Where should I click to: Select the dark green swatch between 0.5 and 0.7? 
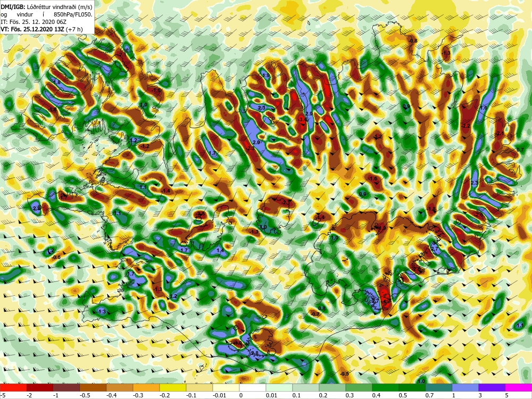coord(412,387)
